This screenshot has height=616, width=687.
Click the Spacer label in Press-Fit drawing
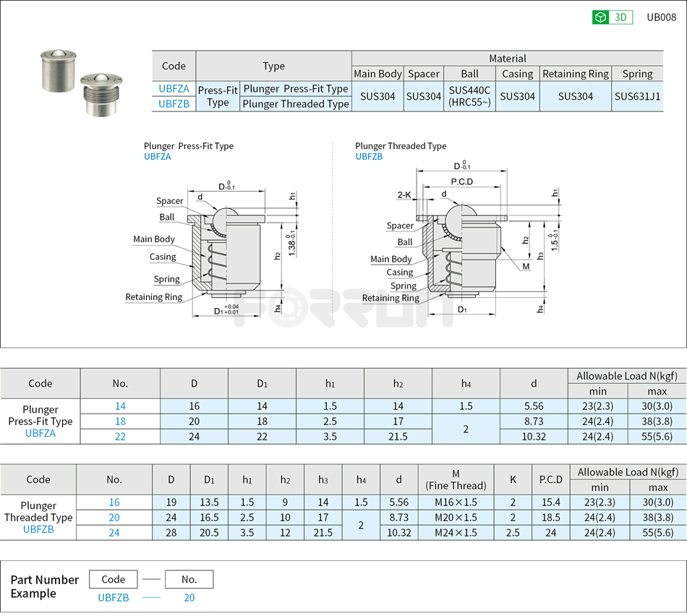tap(169, 201)
